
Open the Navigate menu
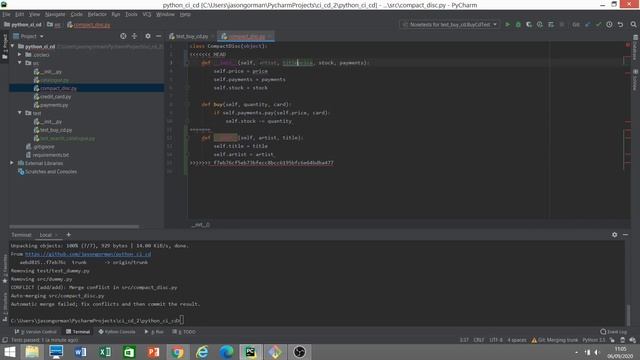(x=55, y=14)
